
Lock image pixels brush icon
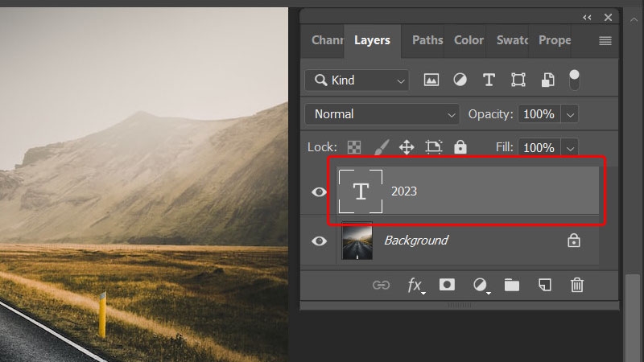[x=381, y=147]
